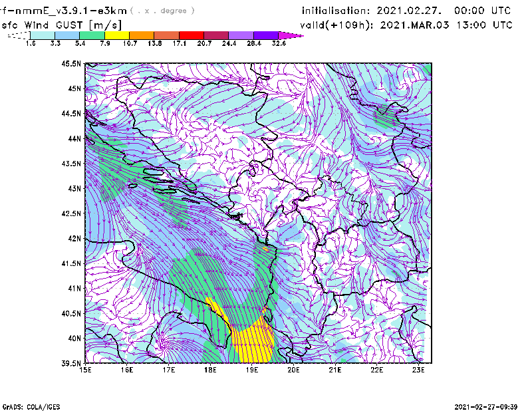The image size is (532, 411).
Task: Click the longitude label '22E'
Action: (x=376, y=370)
